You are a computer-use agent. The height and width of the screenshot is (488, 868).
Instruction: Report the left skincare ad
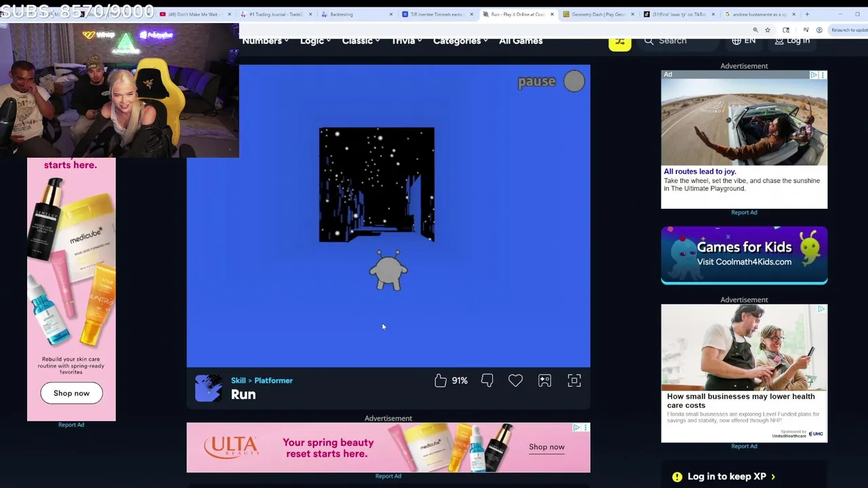71,425
